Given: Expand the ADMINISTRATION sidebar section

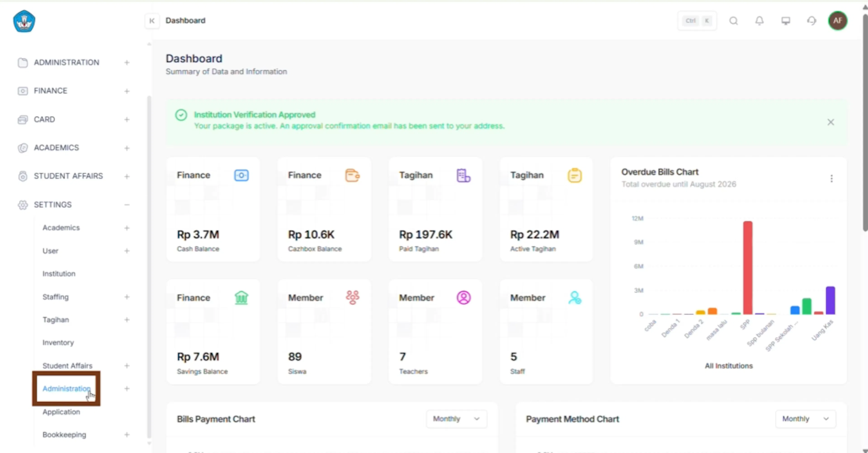Looking at the screenshot, I should point(73,62).
